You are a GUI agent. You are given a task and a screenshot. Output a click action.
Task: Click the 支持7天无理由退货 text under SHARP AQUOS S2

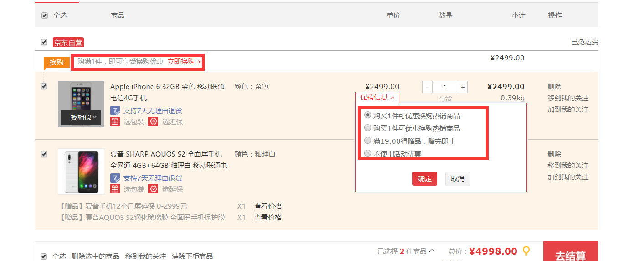click(153, 178)
